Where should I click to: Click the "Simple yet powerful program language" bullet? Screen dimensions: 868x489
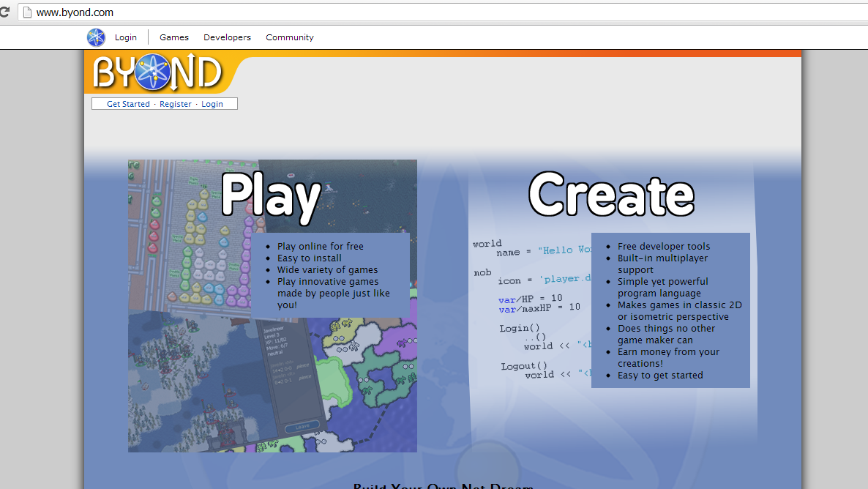click(663, 288)
